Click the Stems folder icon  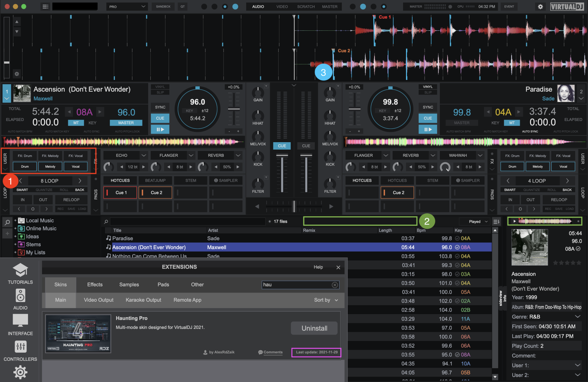pos(21,244)
